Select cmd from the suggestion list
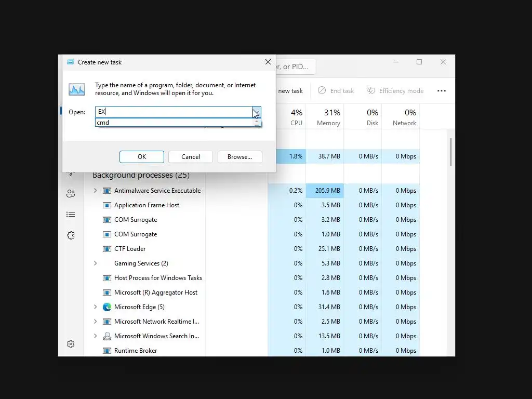 click(175, 123)
